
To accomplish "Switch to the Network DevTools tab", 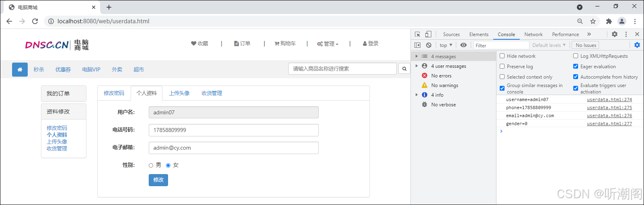I will click(x=533, y=35).
